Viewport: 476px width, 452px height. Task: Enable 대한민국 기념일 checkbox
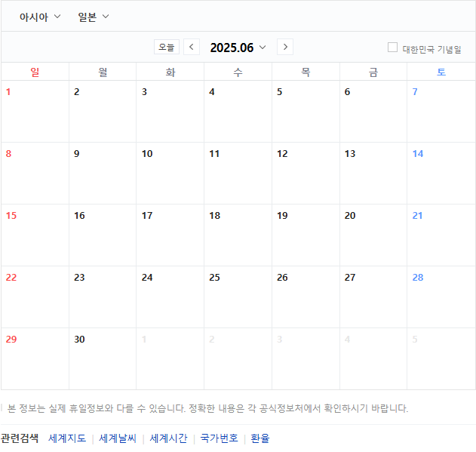tap(392, 48)
